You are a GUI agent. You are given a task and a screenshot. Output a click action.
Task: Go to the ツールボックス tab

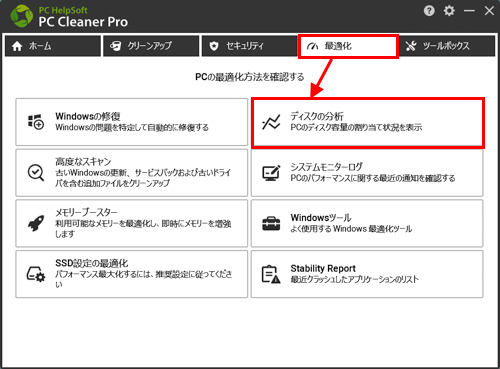click(447, 46)
